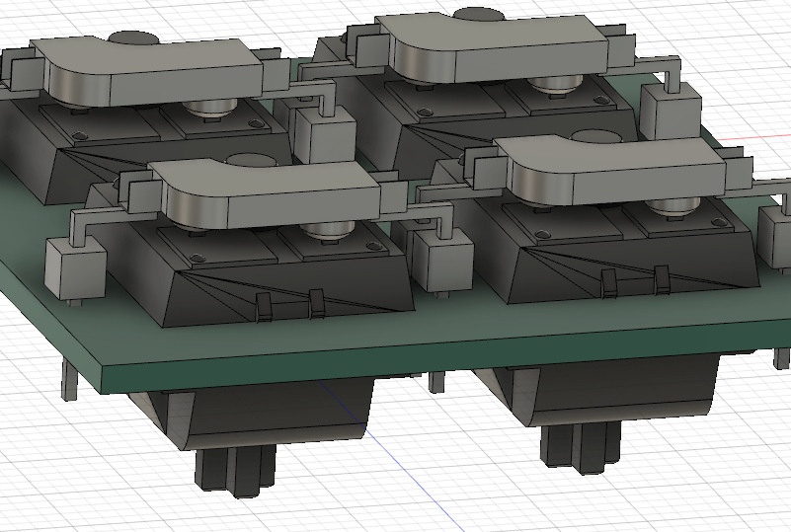Click the red axis line behind the model
This screenshot has height=532, width=791.
pyautogui.click(x=753, y=137)
